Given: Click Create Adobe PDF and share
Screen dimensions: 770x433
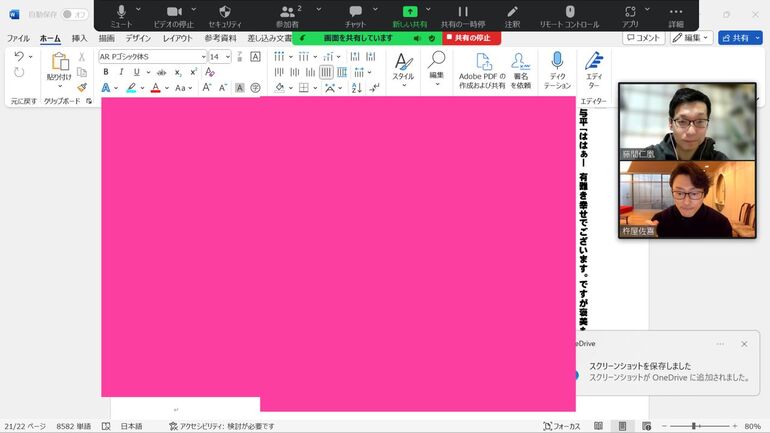Looking at the screenshot, I should [482, 70].
